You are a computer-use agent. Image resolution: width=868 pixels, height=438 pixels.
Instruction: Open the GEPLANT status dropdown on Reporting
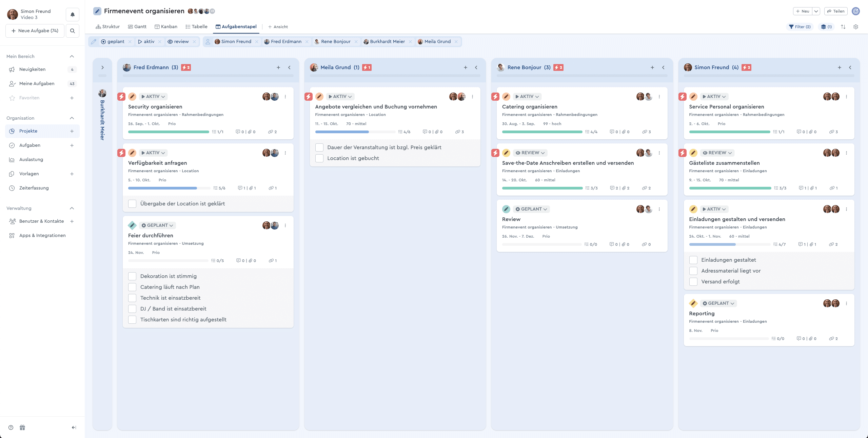(x=718, y=303)
